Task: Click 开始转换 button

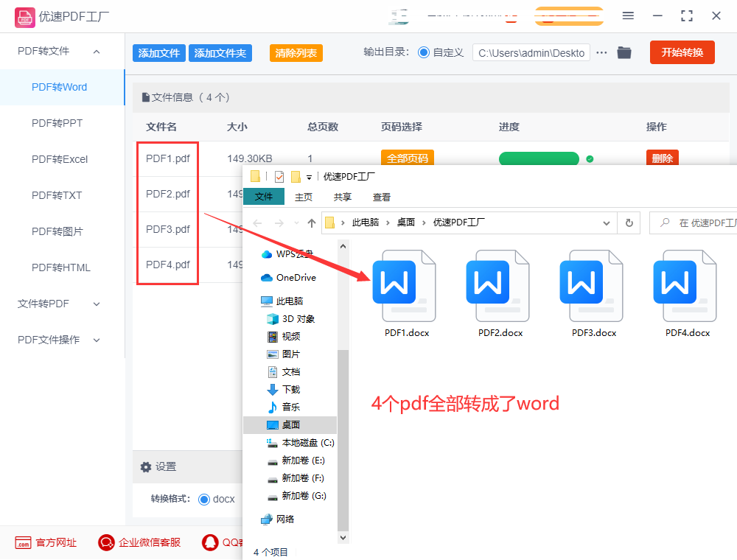Action: click(682, 52)
